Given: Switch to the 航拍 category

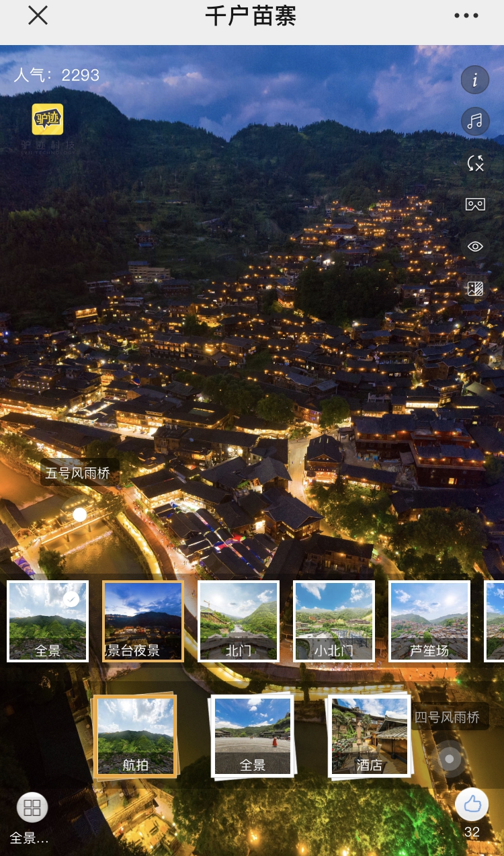Looking at the screenshot, I should (136, 736).
